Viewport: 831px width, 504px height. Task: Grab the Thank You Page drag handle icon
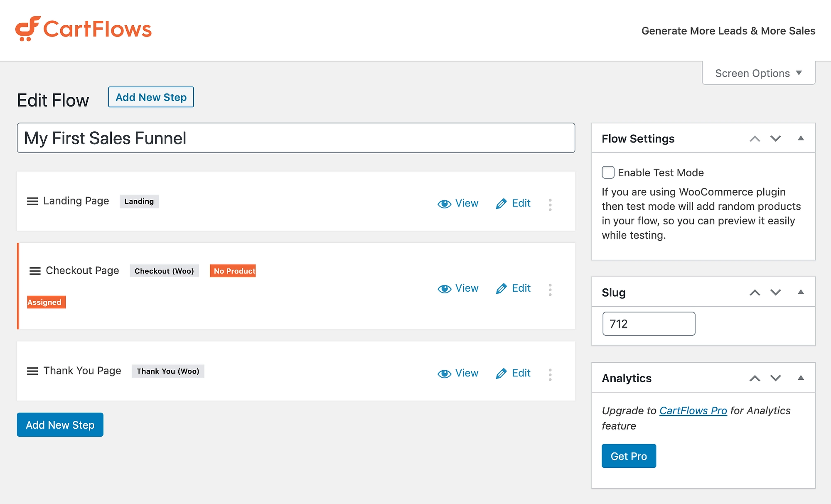(x=32, y=371)
